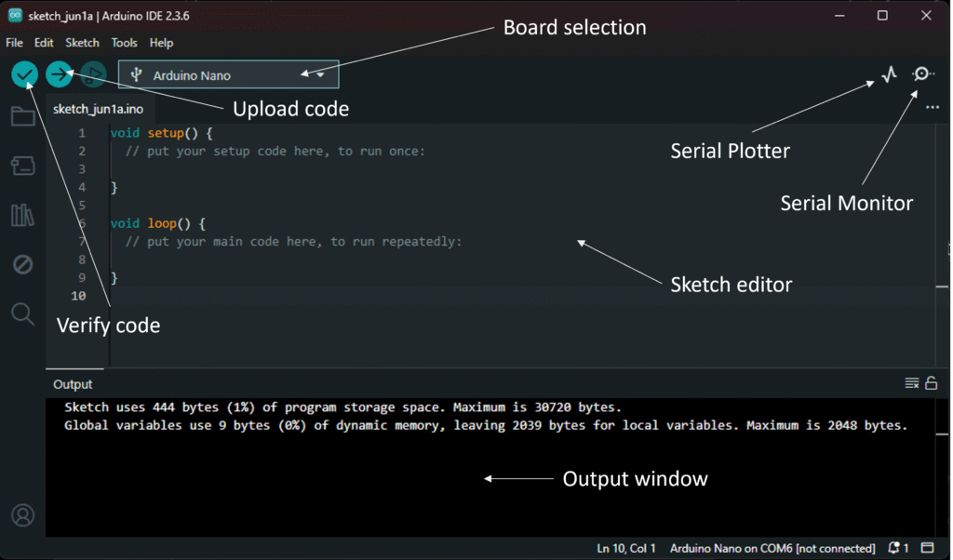The height and width of the screenshot is (560, 953).
Task: Show the Library Manager sidebar panel
Action: tap(23, 216)
